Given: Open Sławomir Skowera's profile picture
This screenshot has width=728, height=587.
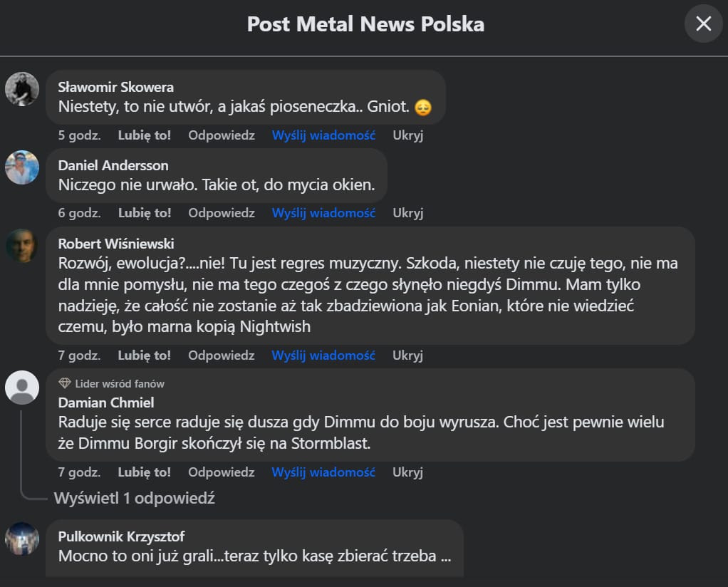Looking at the screenshot, I should point(22,89).
